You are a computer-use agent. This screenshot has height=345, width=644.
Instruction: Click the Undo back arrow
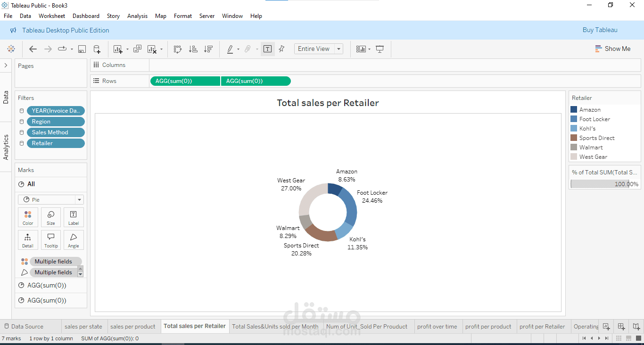click(x=33, y=49)
